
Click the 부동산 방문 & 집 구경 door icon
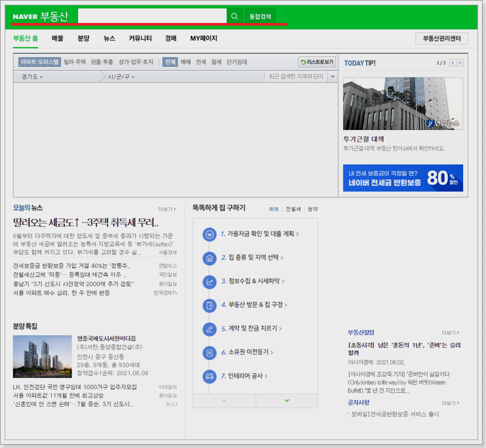tap(209, 306)
